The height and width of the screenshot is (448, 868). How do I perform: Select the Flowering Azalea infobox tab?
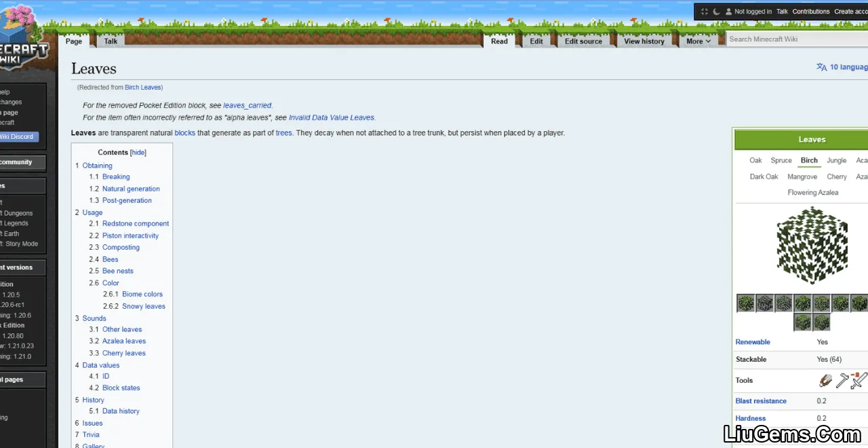pyautogui.click(x=812, y=193)
